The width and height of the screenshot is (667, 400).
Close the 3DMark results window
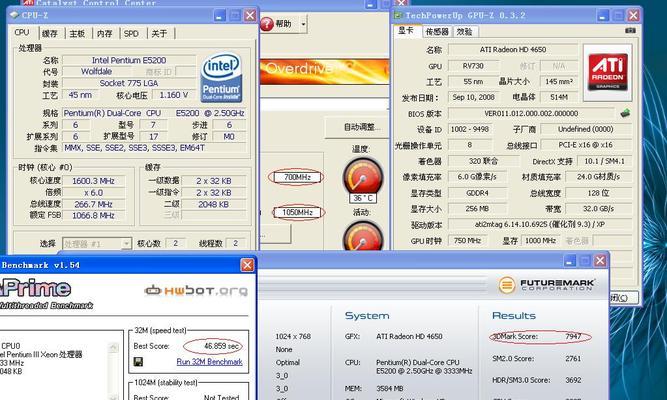click(x=600, y=260)
